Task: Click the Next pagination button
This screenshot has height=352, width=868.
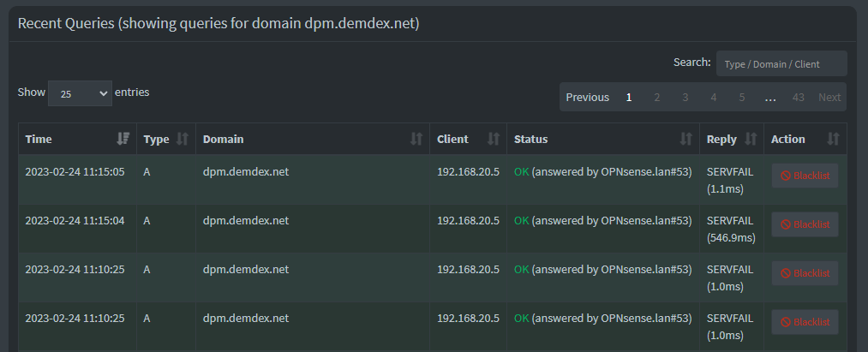Action: point(829,98)
